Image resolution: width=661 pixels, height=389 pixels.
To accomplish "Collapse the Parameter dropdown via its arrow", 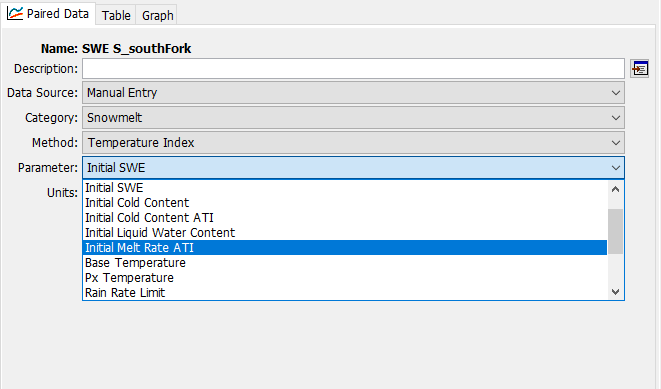I will coord(615,168).
